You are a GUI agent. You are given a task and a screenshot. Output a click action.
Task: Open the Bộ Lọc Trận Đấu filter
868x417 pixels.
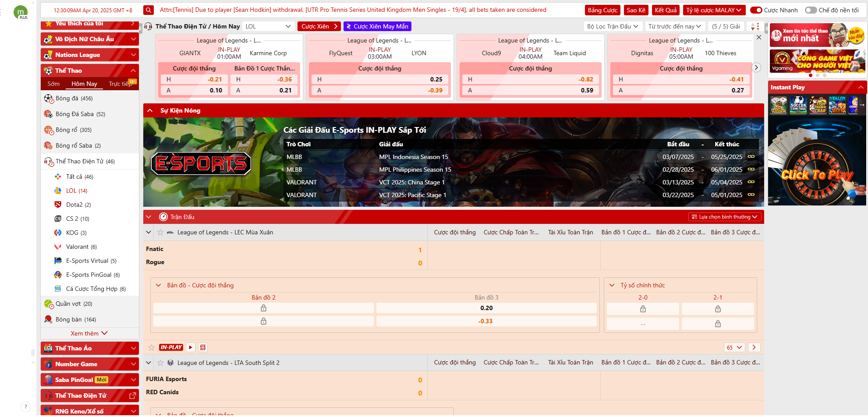click(613, 26)
